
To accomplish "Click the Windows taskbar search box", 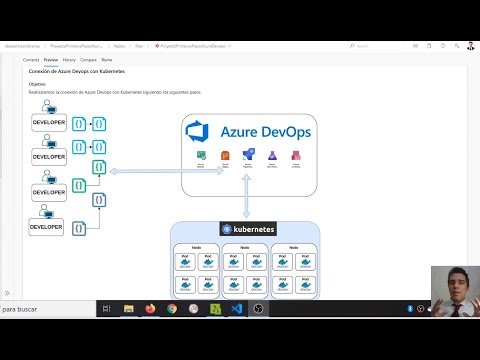I will pos(48,309).
